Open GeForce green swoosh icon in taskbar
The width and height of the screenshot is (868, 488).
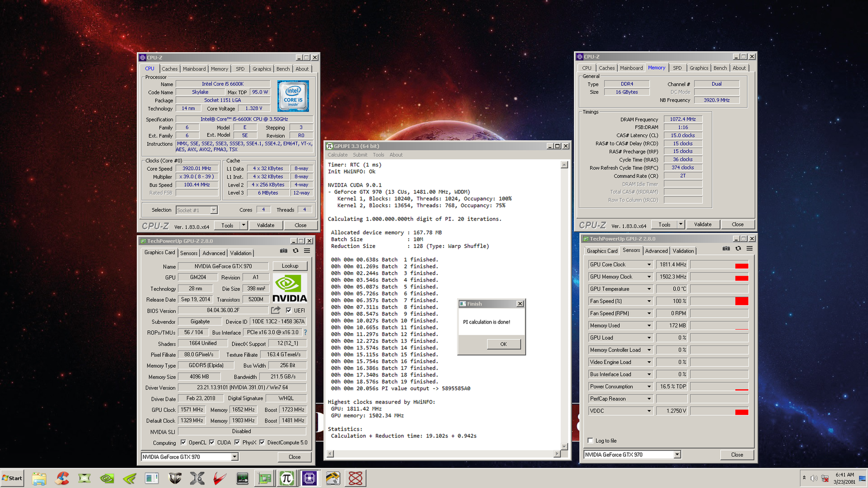pyautogui.click(x=130, y=478)
